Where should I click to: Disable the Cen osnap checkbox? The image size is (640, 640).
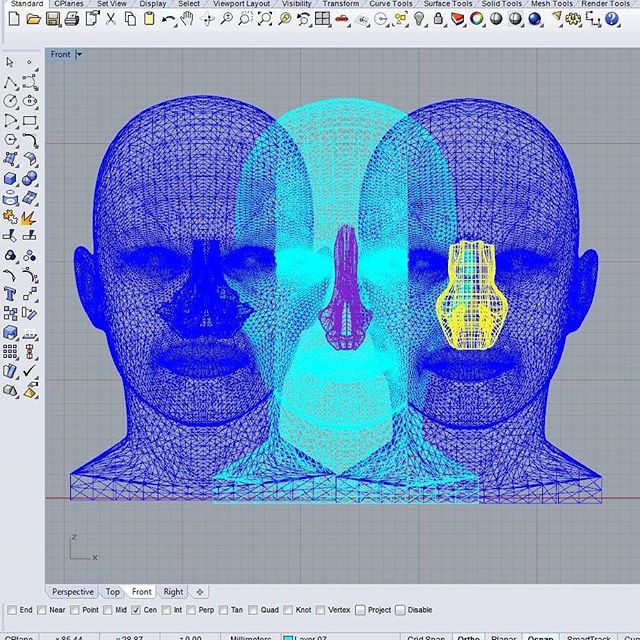pyautogui.click(x=137, y=610)
